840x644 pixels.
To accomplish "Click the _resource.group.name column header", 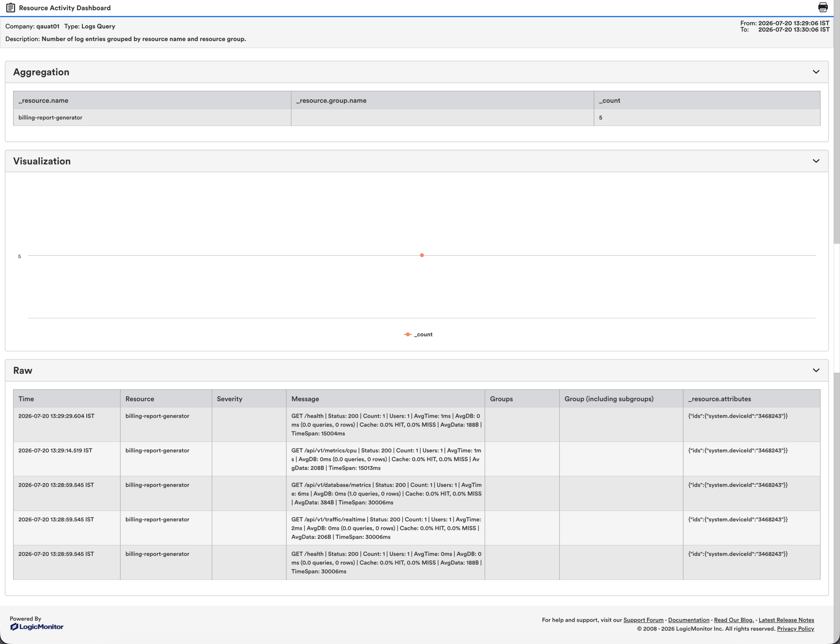I will pos(442,100).
